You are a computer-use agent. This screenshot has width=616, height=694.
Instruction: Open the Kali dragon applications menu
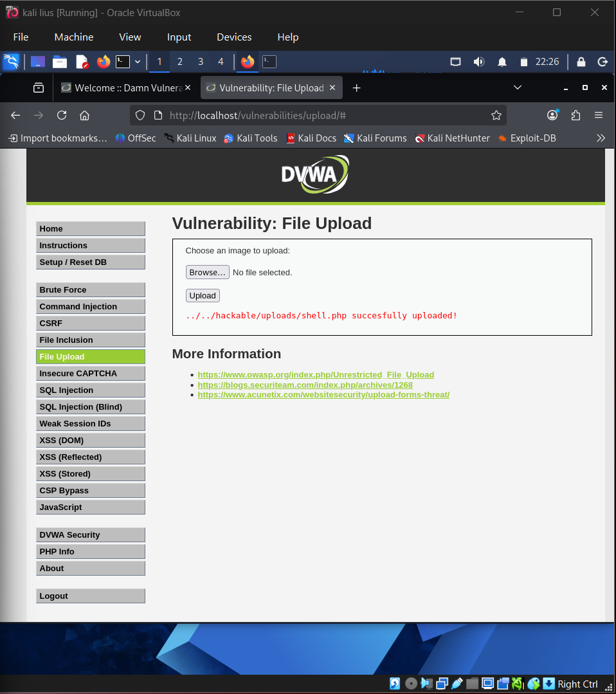tap(11, 62)
